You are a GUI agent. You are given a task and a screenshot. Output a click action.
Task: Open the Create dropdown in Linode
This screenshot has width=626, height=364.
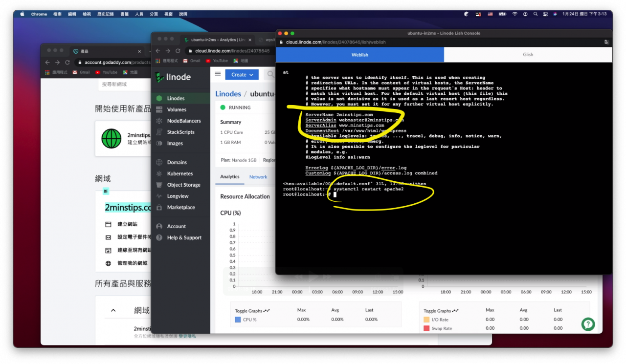point(242,75)
